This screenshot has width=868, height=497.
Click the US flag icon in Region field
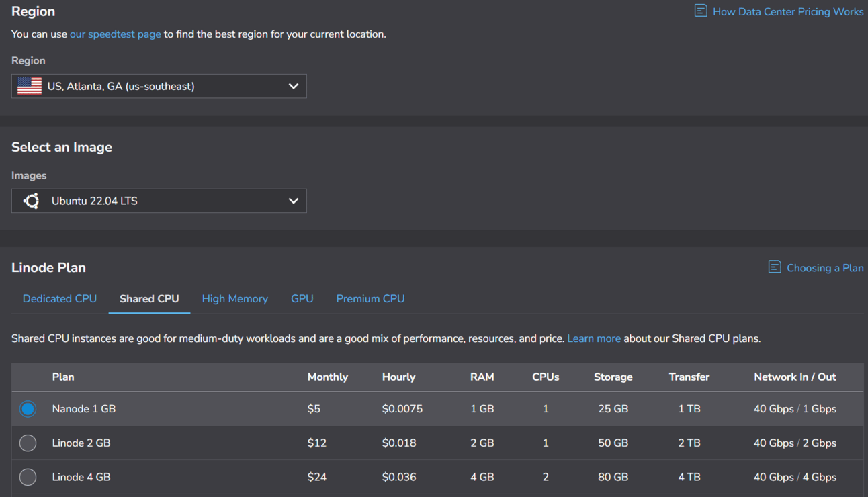(x=30, y=86)
